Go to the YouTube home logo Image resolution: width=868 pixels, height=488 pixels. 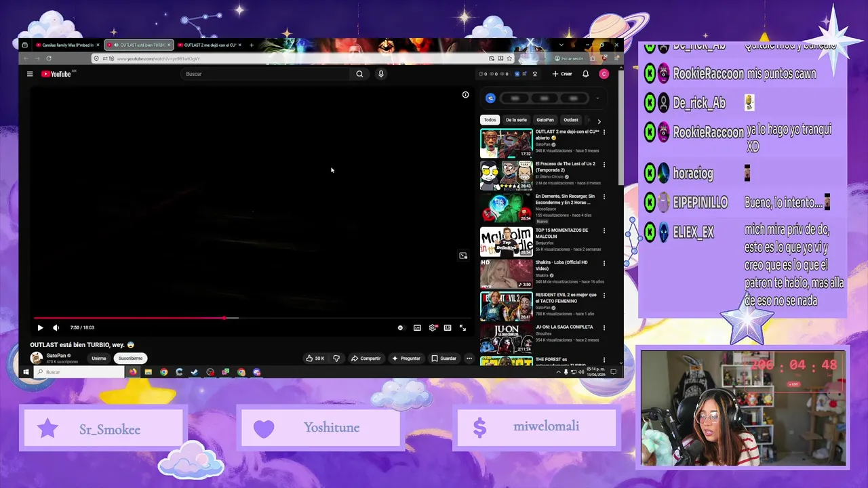[57, 74]
